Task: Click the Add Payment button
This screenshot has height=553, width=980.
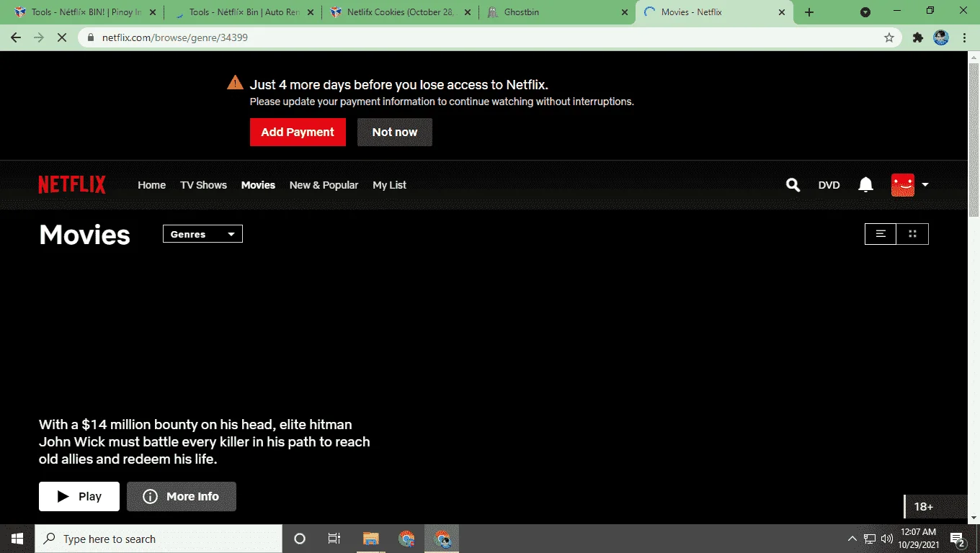Action: [298, 132]
